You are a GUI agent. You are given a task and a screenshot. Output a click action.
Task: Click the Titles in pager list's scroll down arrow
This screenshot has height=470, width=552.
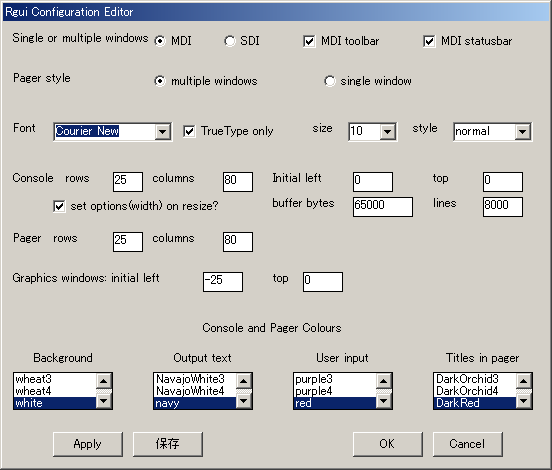tap(523, 401)
